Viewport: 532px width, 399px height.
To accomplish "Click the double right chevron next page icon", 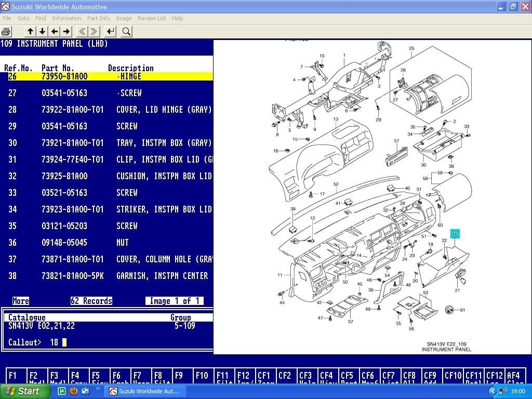I will click(x=94, y=32).
